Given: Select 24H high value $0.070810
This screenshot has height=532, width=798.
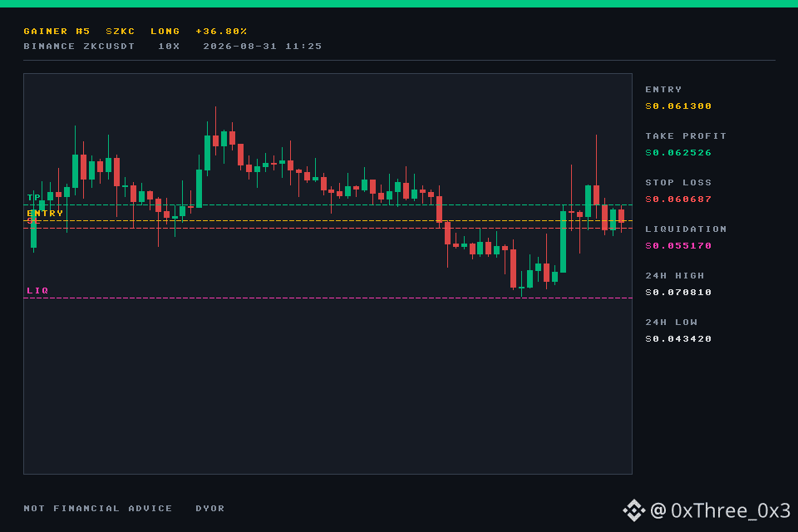Looking at the screenshot, I should tap(678, 293).
